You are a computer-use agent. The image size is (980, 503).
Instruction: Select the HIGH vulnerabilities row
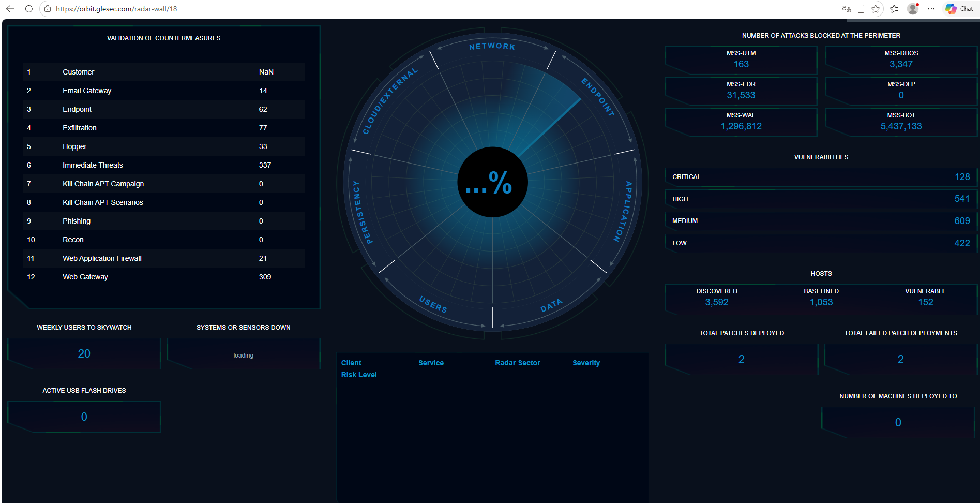click(821, 199)
